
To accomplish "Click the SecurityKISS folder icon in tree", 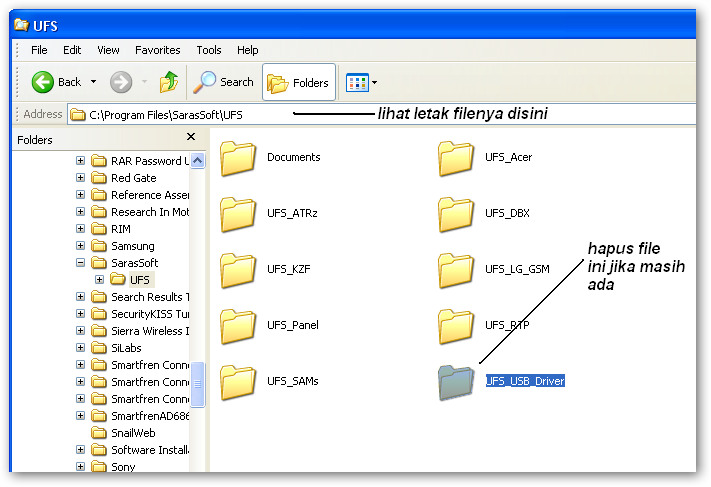I will [x=98, y=314].
